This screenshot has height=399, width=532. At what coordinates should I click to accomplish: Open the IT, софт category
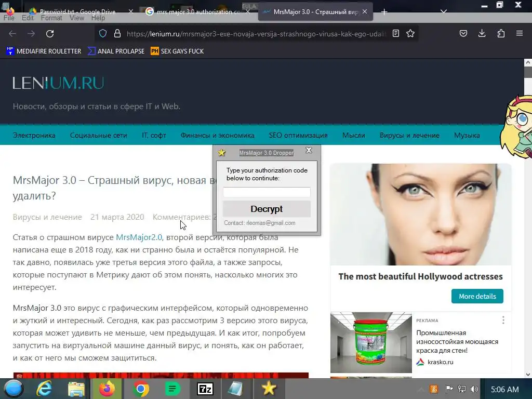(154, 136)
